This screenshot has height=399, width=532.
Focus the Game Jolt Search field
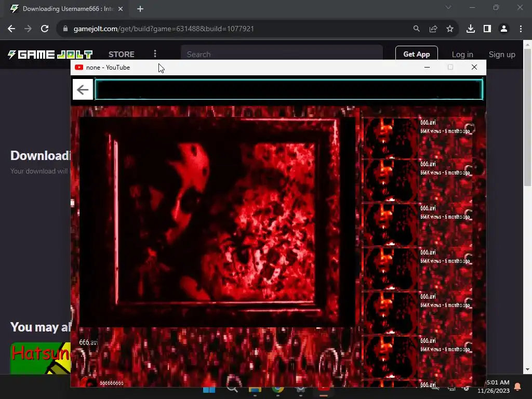coord(282,54)
